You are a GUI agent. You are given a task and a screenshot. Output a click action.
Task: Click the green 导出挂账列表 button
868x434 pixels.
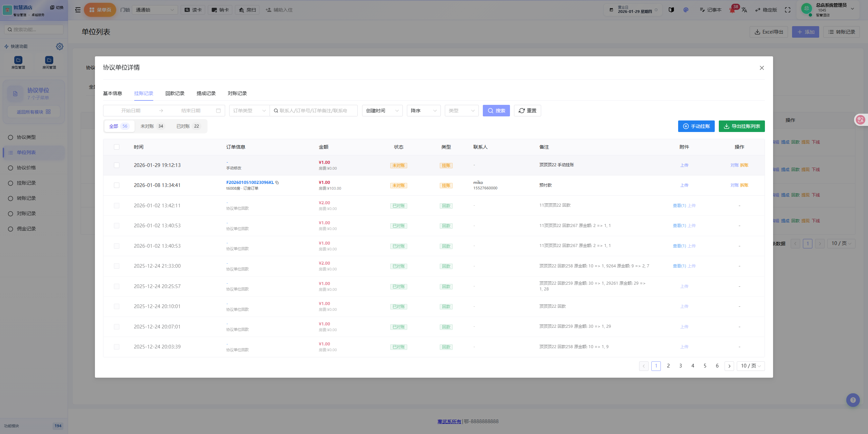(x=742, y=126)
